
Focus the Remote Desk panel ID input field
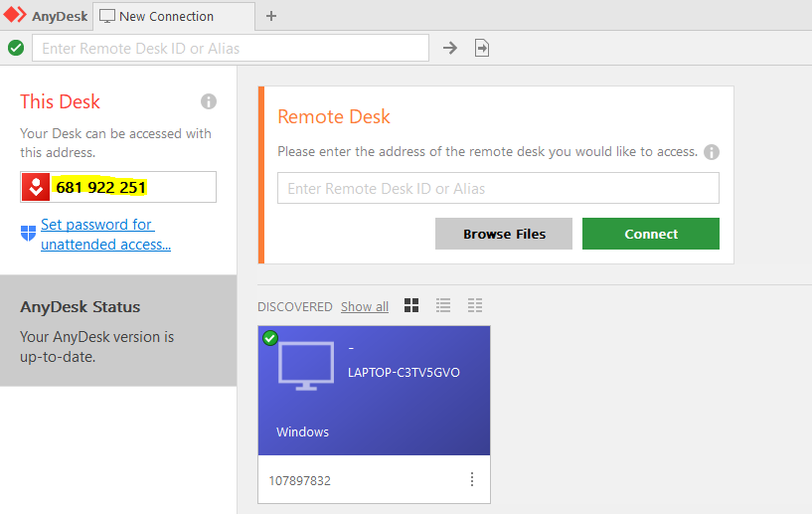pyautogui.click(x=498, y=188)
